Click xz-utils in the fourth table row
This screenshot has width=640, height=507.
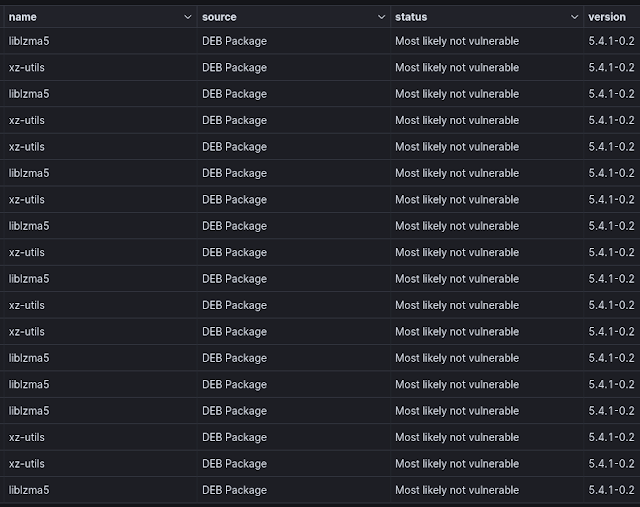coord(27,120)
